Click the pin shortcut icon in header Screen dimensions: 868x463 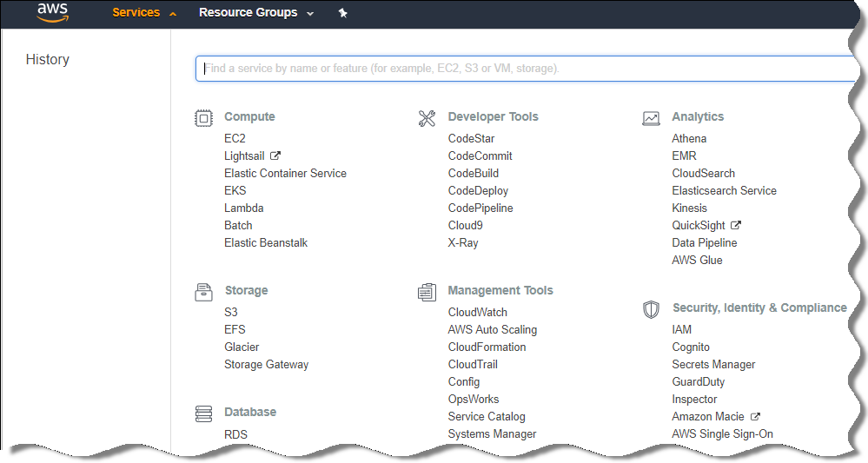pos(342,13)
